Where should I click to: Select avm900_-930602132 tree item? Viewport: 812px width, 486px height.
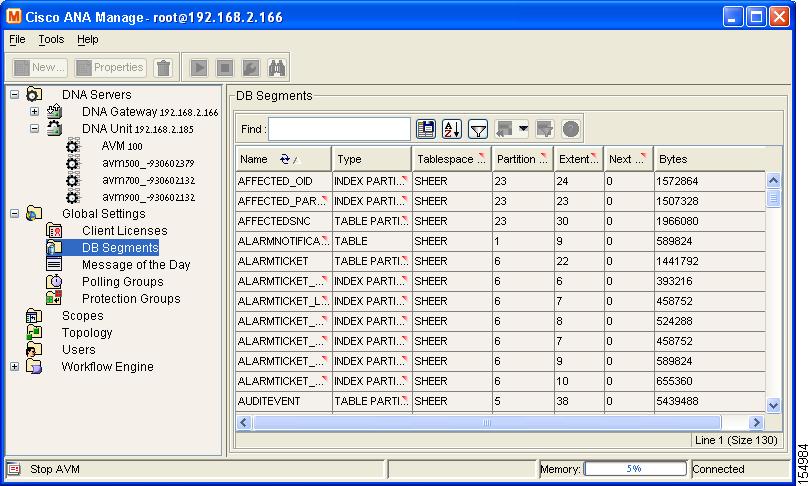[148, 197]
